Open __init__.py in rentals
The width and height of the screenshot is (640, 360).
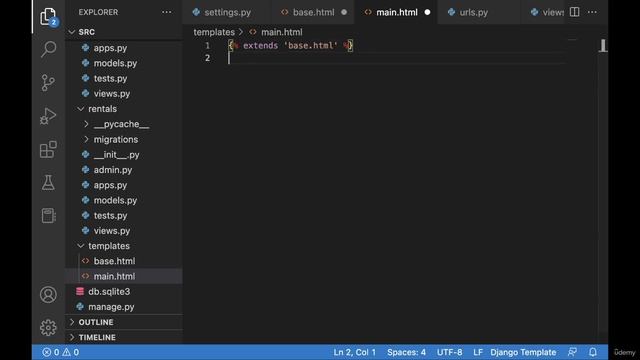coord(124,155)
